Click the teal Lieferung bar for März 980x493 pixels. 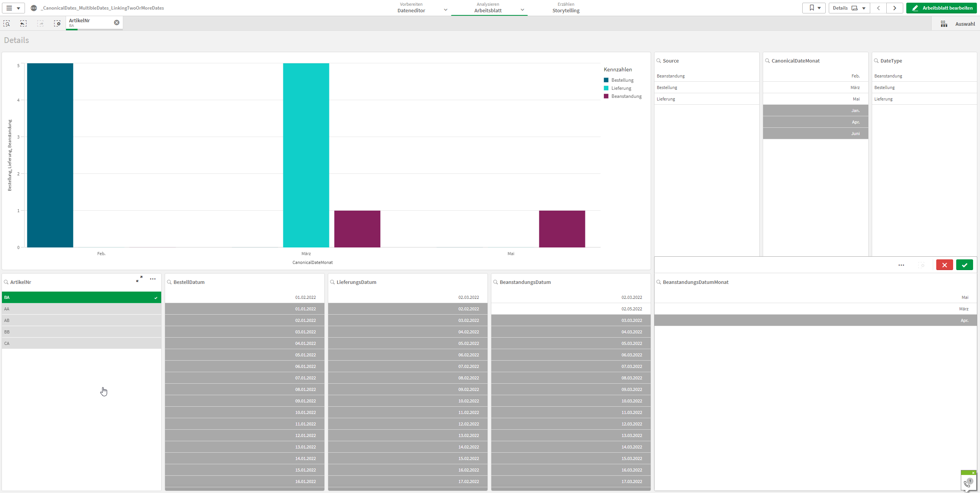pyautogui.click(x=306, y=155)
